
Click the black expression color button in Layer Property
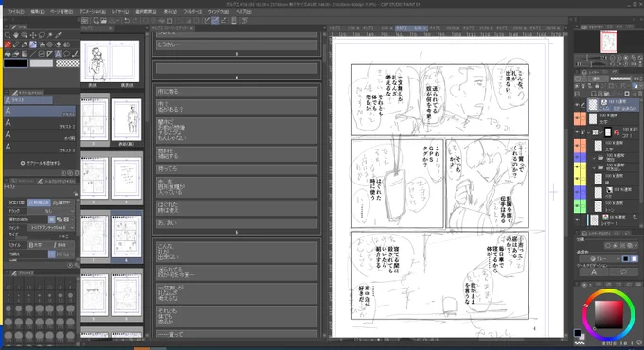pyautogui.click(x=625, y=259)
